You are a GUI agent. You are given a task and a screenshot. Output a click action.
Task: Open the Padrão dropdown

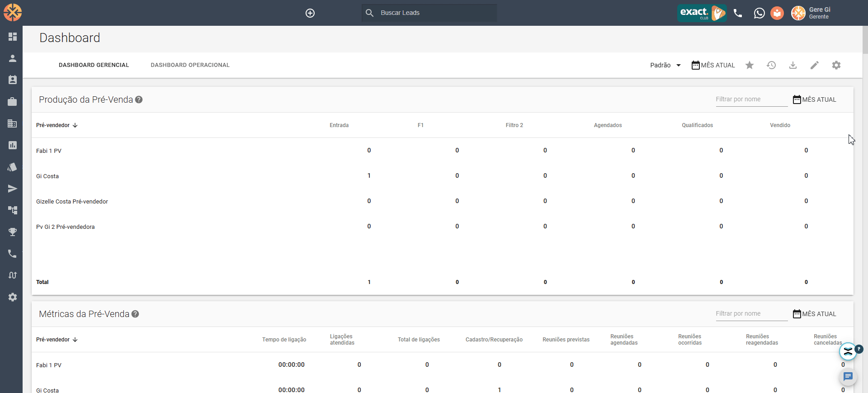[665, 65]
